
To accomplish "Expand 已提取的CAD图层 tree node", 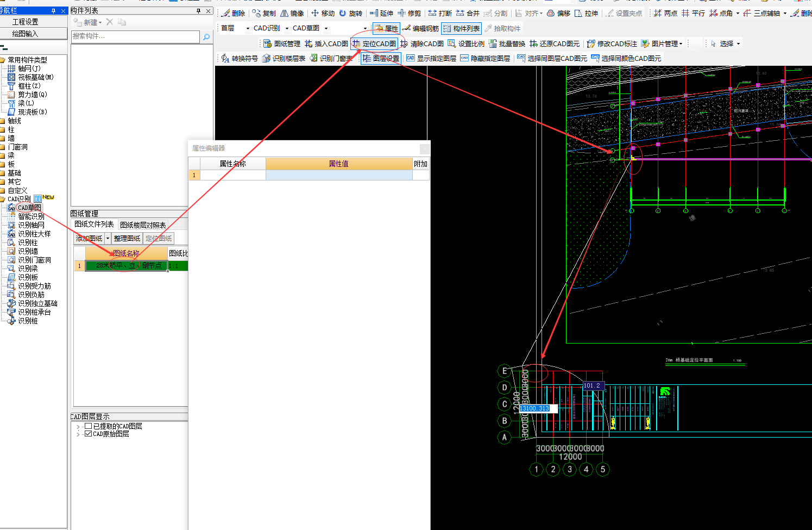I will pos(78,427).
